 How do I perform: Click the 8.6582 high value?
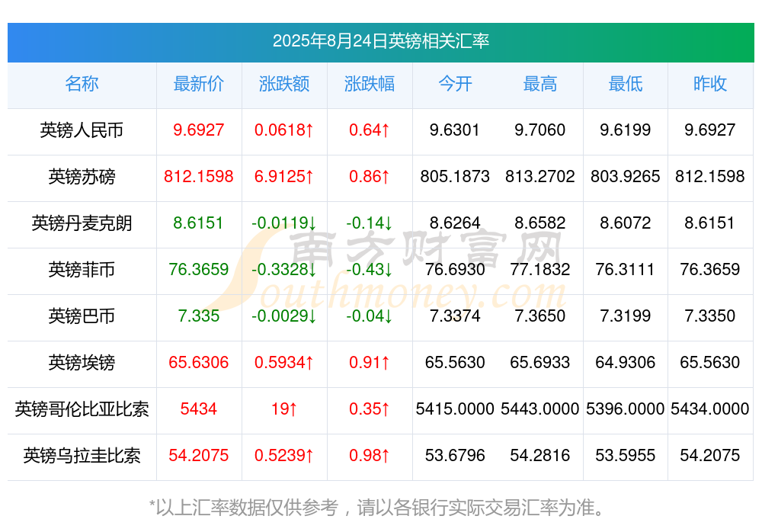point(540,223)
